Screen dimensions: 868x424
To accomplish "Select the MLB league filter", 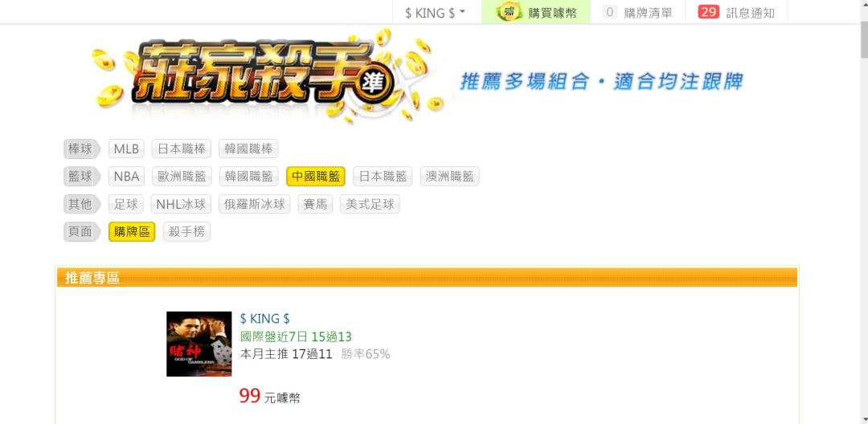I will click(x=126, y=149).
